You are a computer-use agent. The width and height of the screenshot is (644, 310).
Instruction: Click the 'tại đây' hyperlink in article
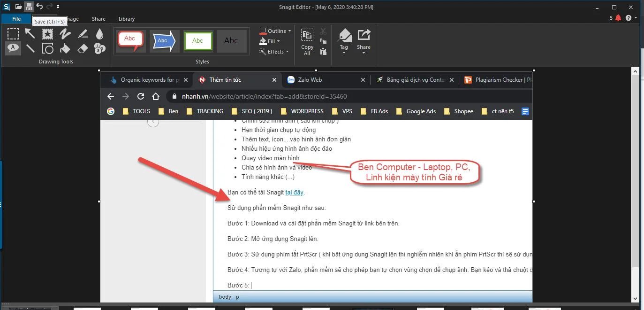[x=295, y=192]
